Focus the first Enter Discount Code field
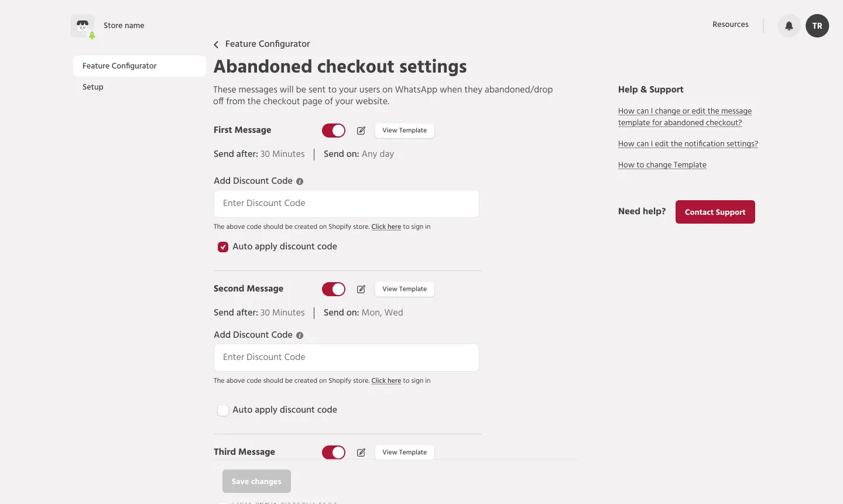The height and width of the screenshot is (504, 843). (x=347, y=204)
